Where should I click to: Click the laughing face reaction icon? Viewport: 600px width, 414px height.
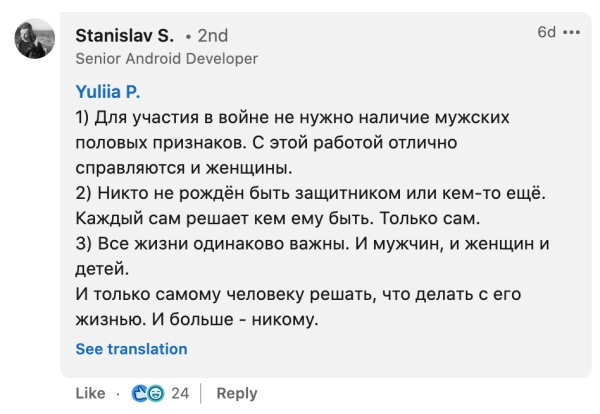coord(155,393)
